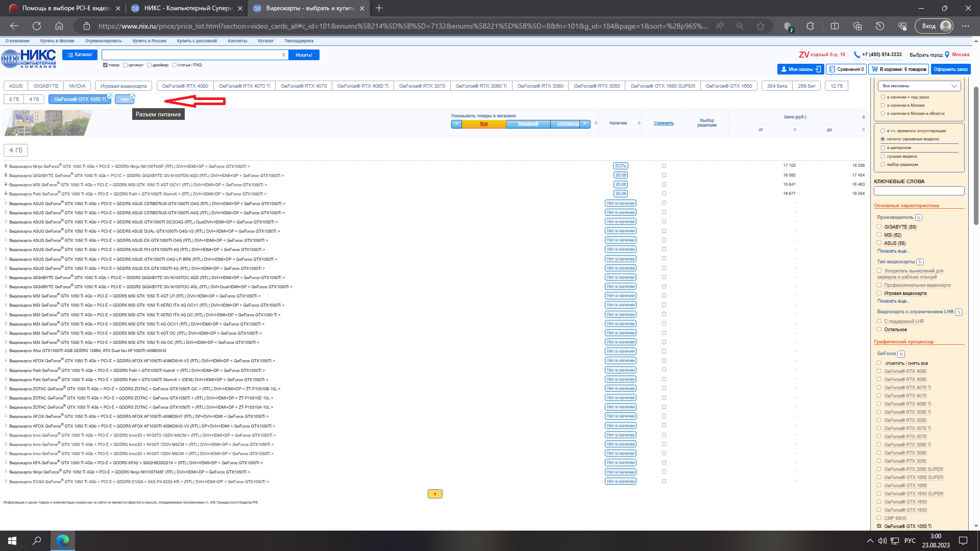
Task: Select GeForce RTX 4070 Ti filter tab
Action: pyautogui.click(x=244, y=86)
